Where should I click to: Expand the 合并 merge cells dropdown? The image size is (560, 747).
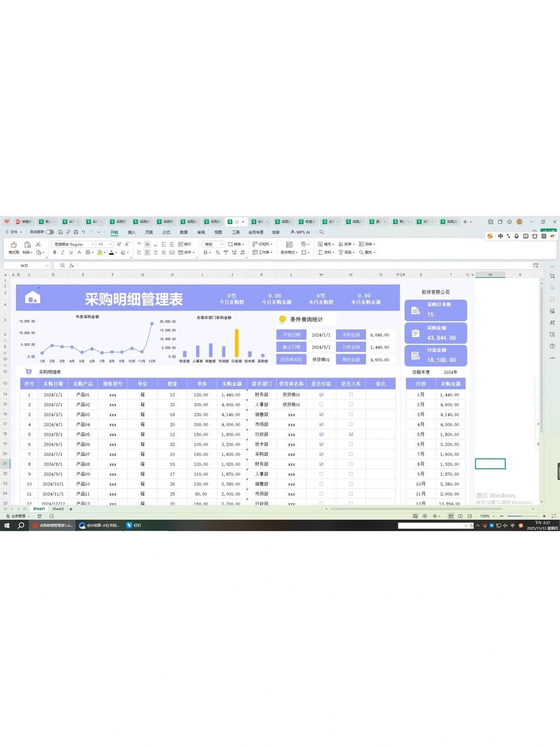[x=194, y=253]
